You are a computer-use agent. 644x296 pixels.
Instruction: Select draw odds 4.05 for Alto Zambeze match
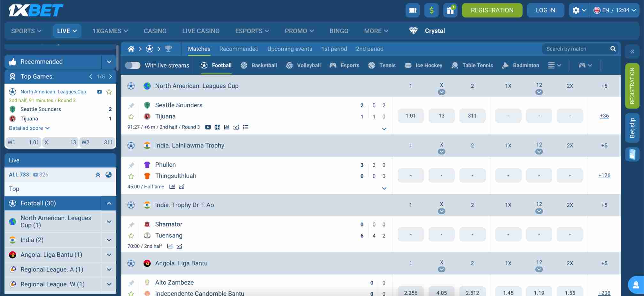point(441,292)
